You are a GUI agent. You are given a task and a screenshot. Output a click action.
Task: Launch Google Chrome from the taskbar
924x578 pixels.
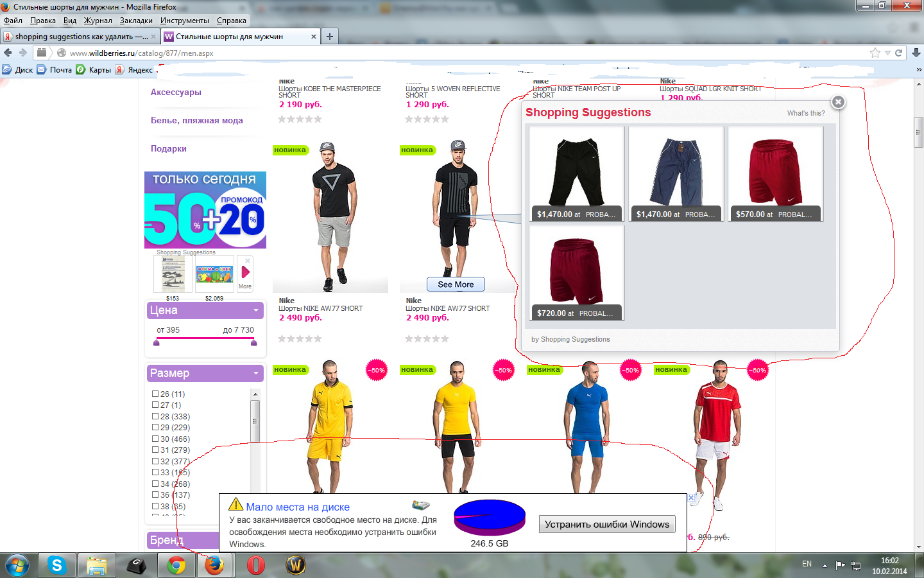pos(176,565)
